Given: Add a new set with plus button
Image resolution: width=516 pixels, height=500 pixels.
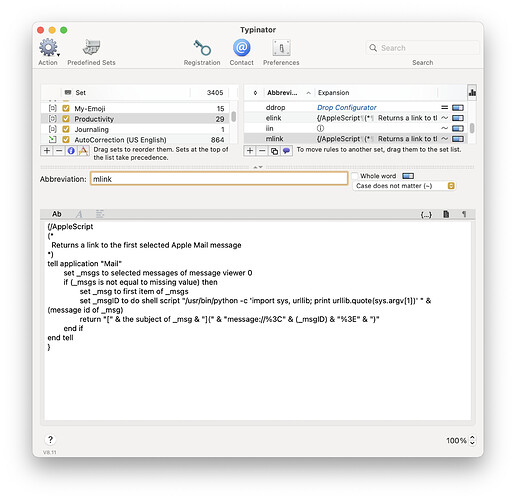Looking at the screenshot, I should 47,151.
